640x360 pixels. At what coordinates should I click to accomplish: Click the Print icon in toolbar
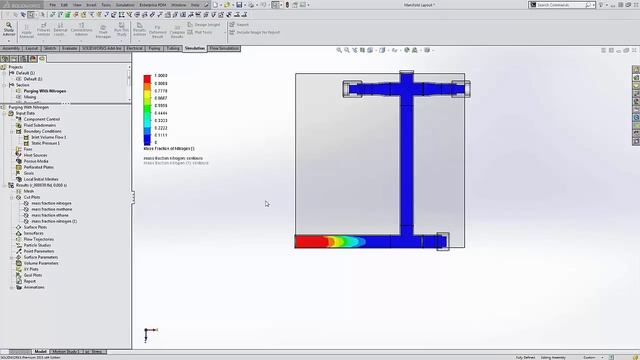coord(251,5)
